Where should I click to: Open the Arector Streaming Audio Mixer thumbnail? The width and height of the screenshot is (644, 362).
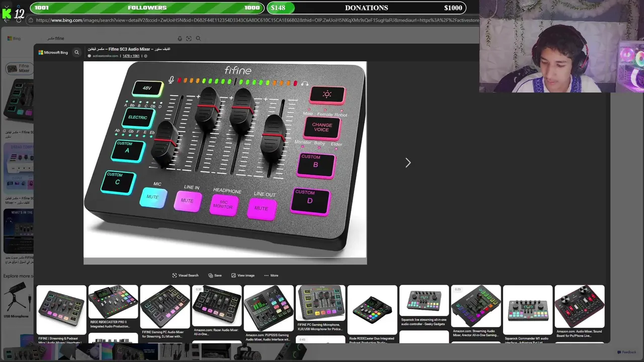(476, 306)
